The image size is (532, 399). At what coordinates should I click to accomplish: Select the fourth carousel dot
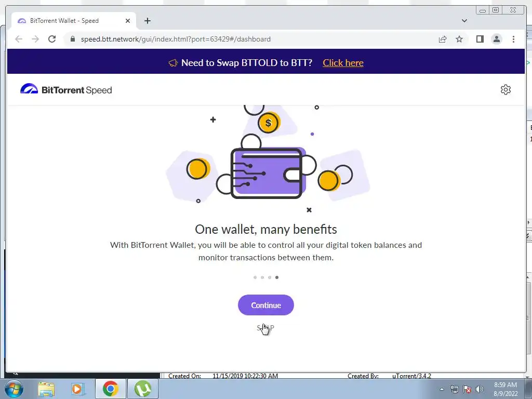[277, 277]
